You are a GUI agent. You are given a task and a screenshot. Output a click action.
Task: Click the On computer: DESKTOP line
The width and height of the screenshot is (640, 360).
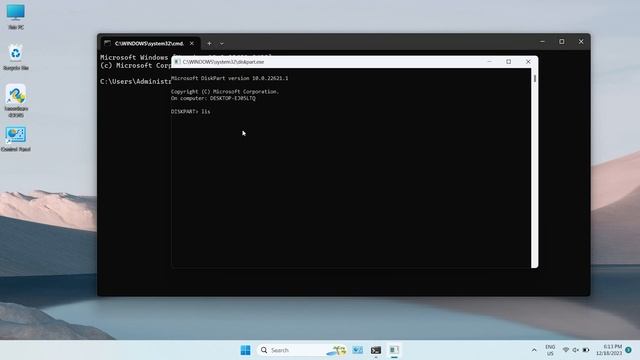click(213, 98)
